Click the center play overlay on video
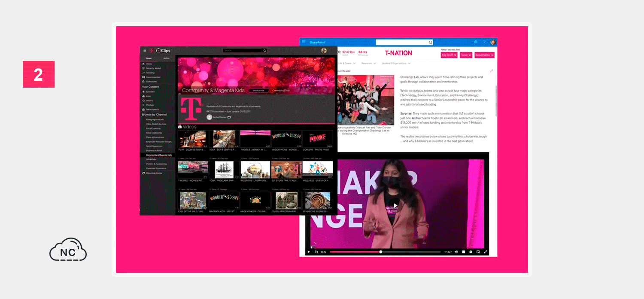 point(396,205)
